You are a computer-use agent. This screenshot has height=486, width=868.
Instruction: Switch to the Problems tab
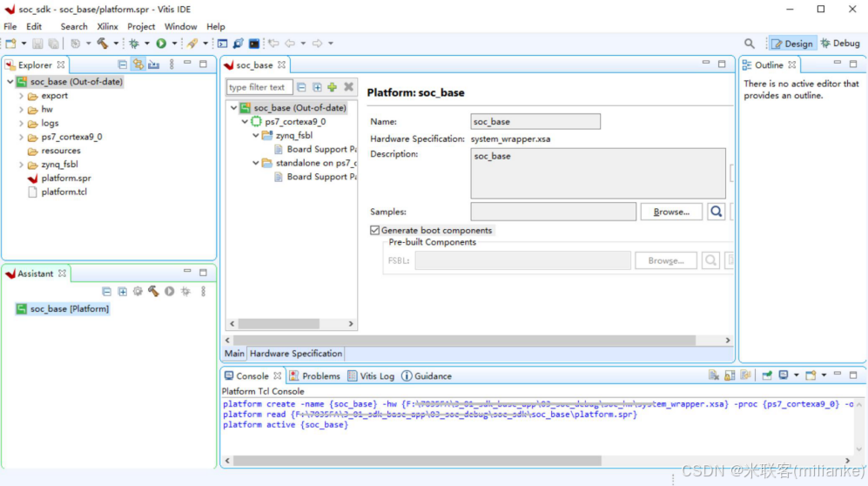315,376
